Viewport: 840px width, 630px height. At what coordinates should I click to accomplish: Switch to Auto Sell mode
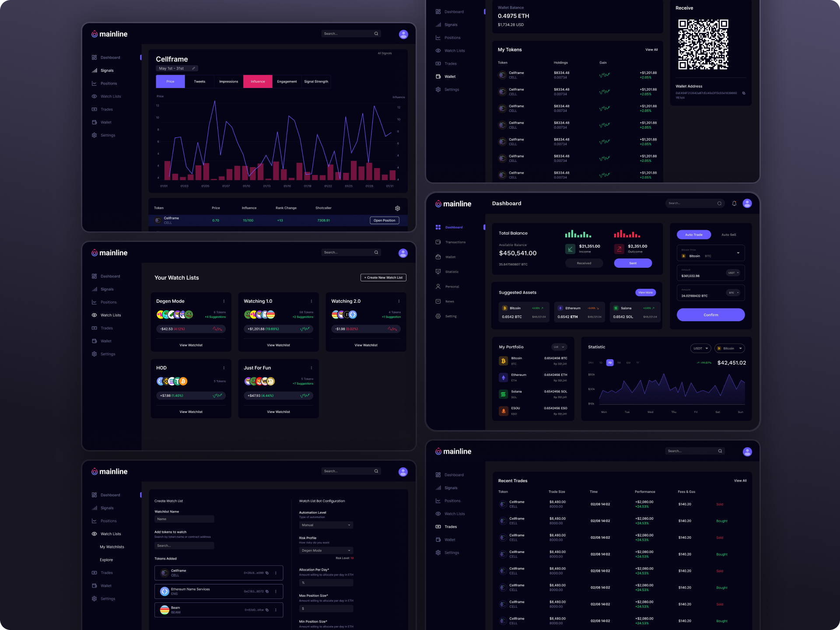click(728, 235)
